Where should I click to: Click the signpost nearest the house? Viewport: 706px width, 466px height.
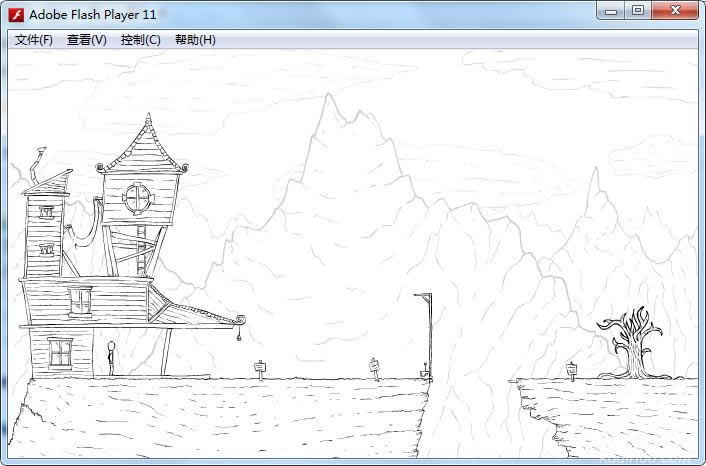point(260,370)
